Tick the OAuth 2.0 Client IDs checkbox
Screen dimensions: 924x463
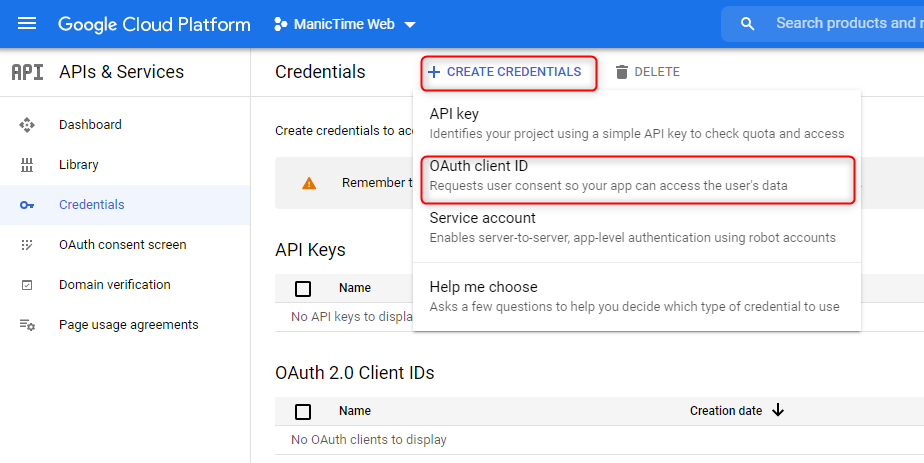point(303,411)
